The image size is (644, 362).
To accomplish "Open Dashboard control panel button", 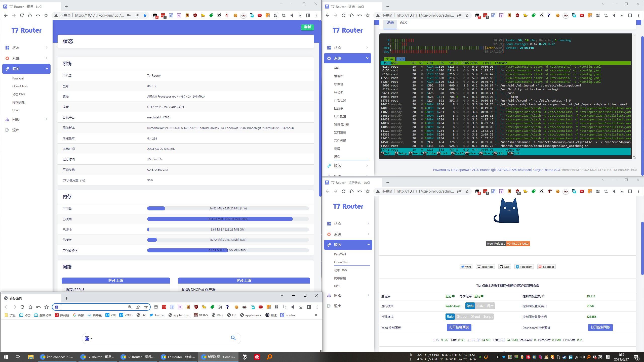I will [600, 327].
